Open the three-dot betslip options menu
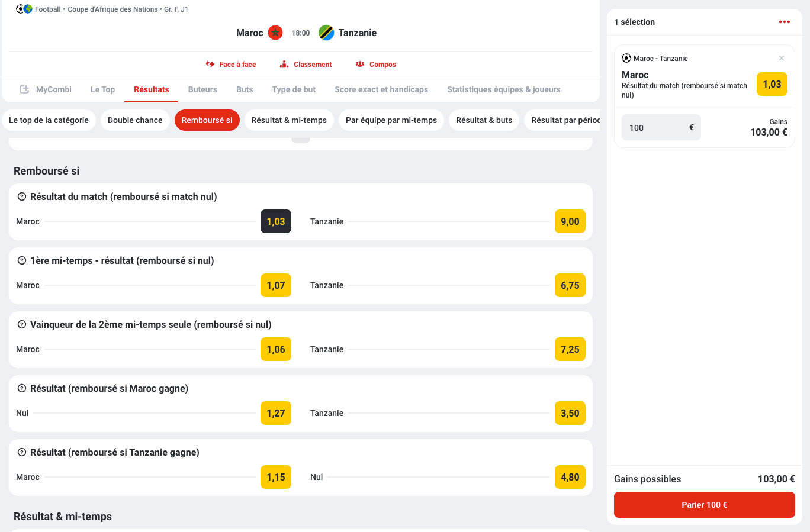The height and width of the screenshot is (532, 810). (x=784, y=22)
